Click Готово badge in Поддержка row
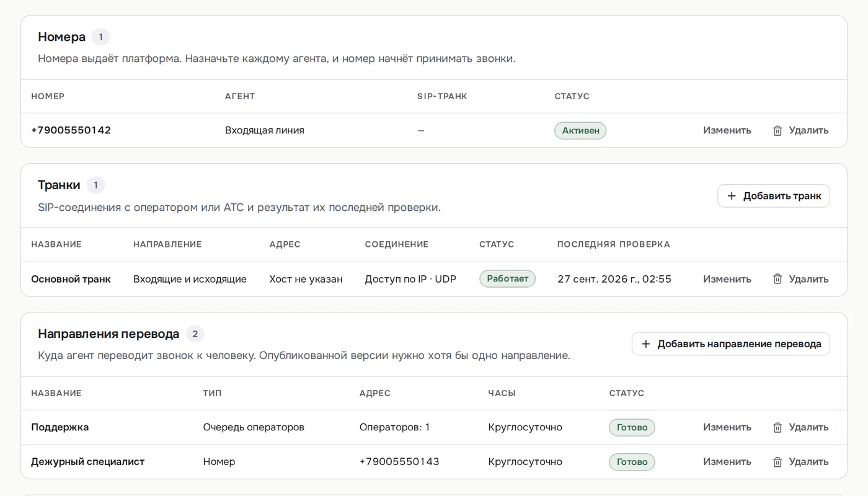Image resolution: width=868 pixels, height=496 pixels. [x=632, y=427]
